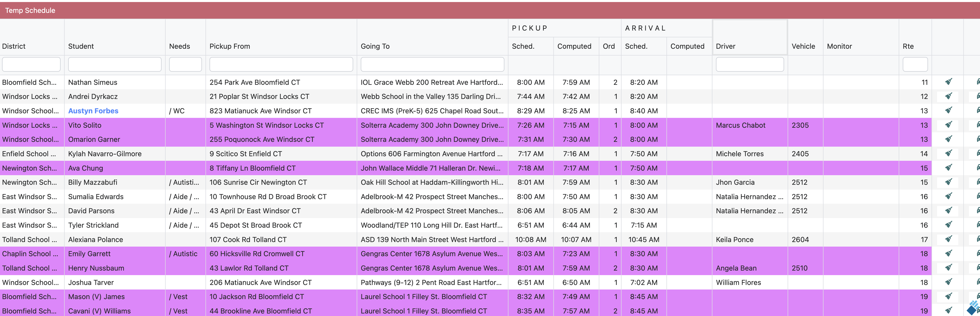The height and width of the screenshot is (316, 980).
Task: Click the Pickup Computed column header
Action: (574, 46)
